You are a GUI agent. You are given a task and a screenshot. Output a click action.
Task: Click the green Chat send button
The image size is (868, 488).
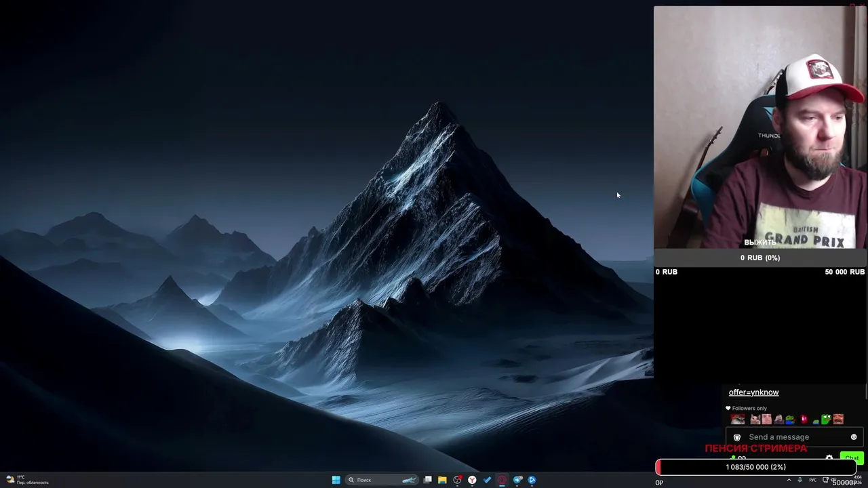[852, 457]
